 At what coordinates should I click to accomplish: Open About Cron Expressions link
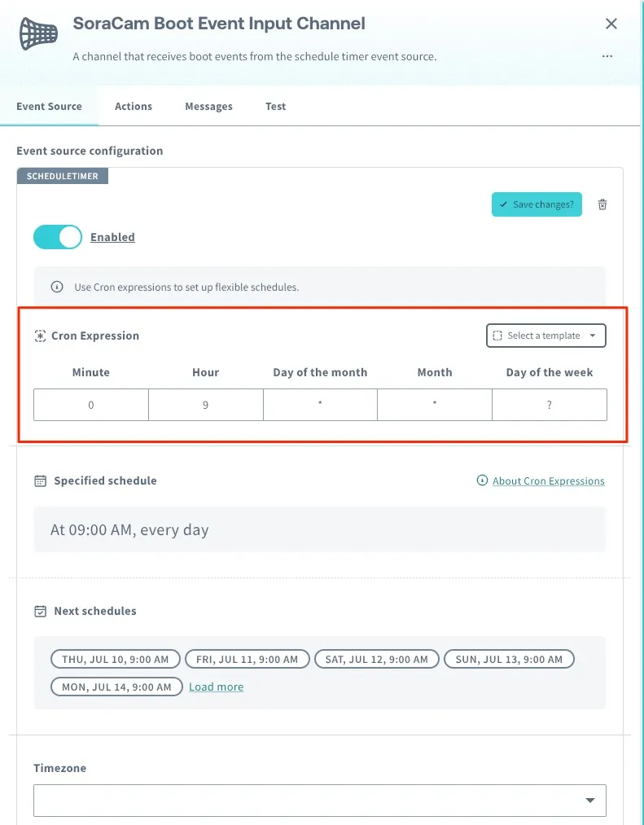click(x=548, y=481)
